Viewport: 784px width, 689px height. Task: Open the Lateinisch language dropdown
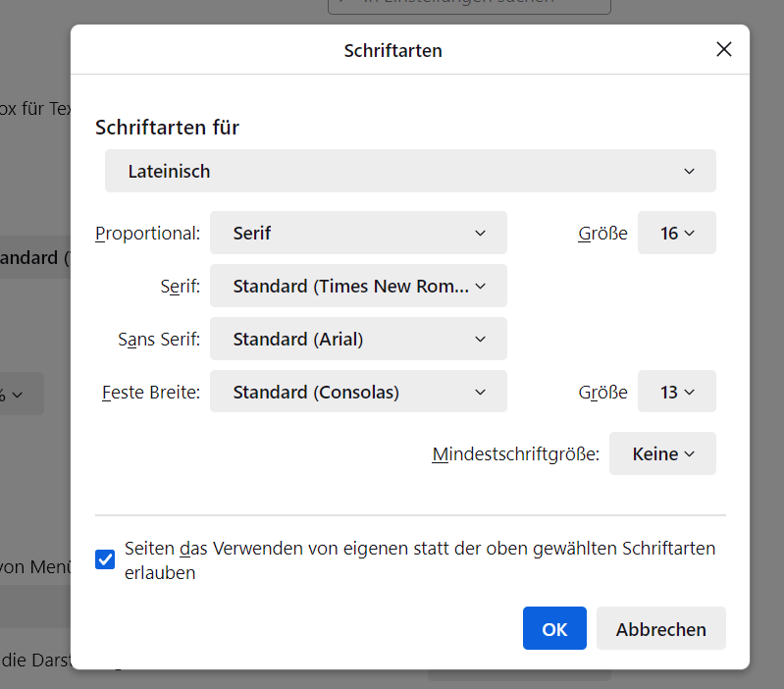(x=410, y=171)
